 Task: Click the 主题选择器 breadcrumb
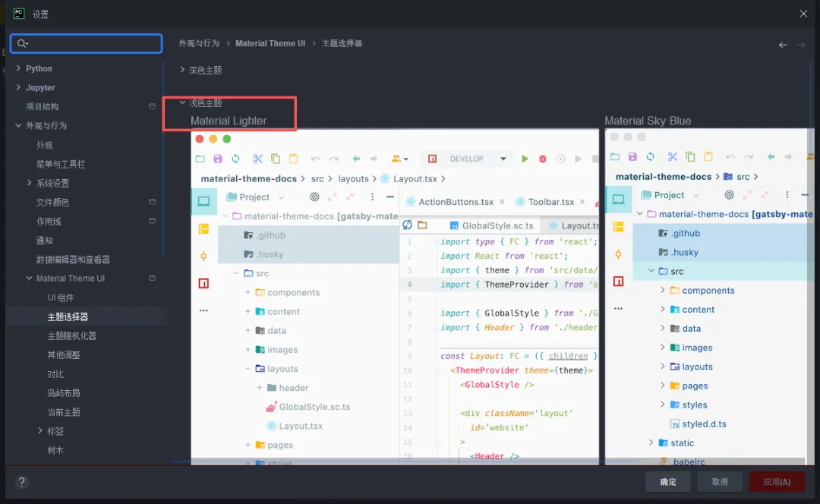tap(342, 43)
